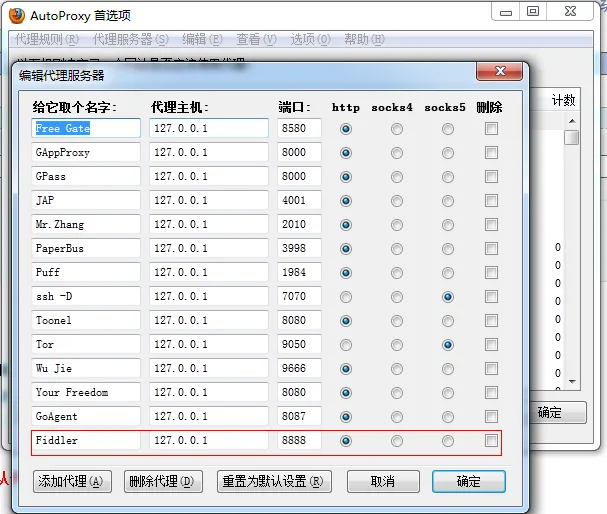Click 删除代理 button
The image size is (607, 514).
[163, 481]
